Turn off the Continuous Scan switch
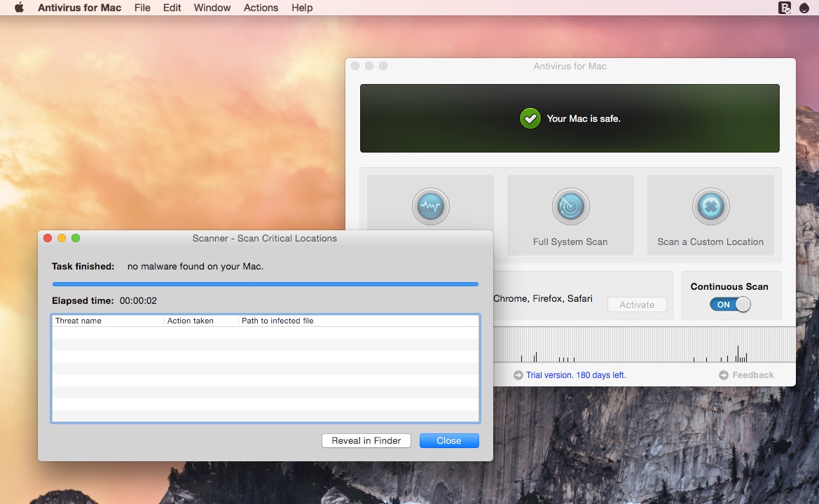 point(730,304)
